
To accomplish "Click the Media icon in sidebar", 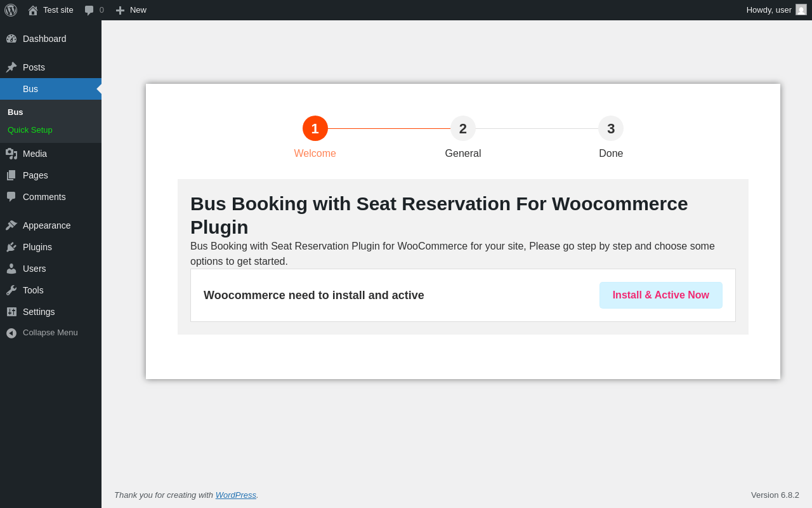I will coord(11,154).
